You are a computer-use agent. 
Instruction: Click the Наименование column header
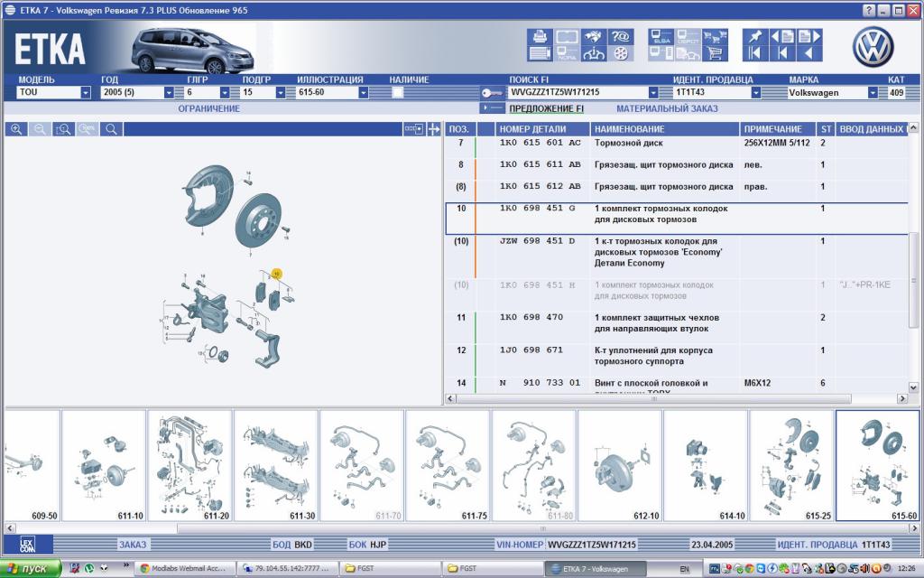pyautogui.click(x=665, y=129)
